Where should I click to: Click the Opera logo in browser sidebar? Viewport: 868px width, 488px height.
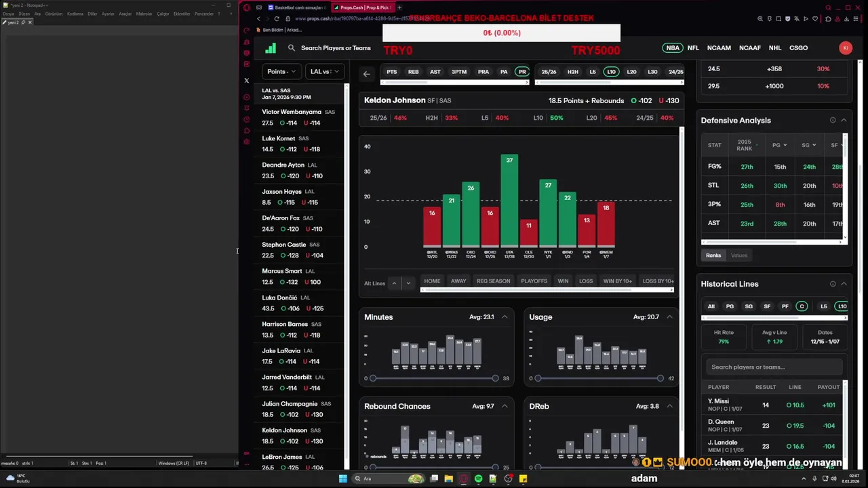pyautogui.click(x=247, y=7)
